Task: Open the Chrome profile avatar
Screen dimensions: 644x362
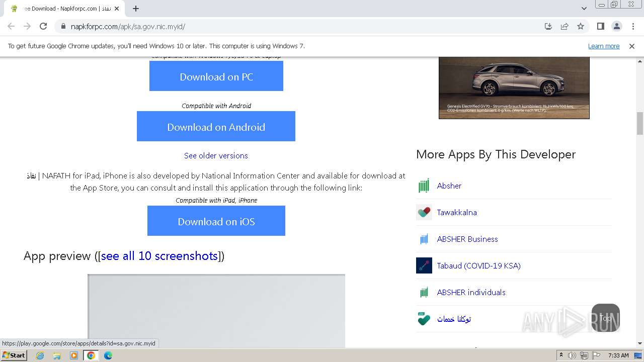Action: click(x=616, y=27)
